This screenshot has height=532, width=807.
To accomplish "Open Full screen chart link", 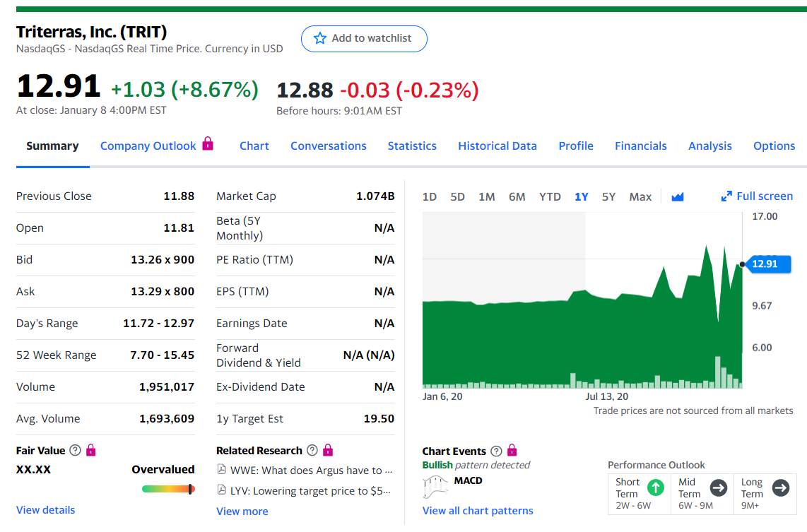I will click(765, 196).
